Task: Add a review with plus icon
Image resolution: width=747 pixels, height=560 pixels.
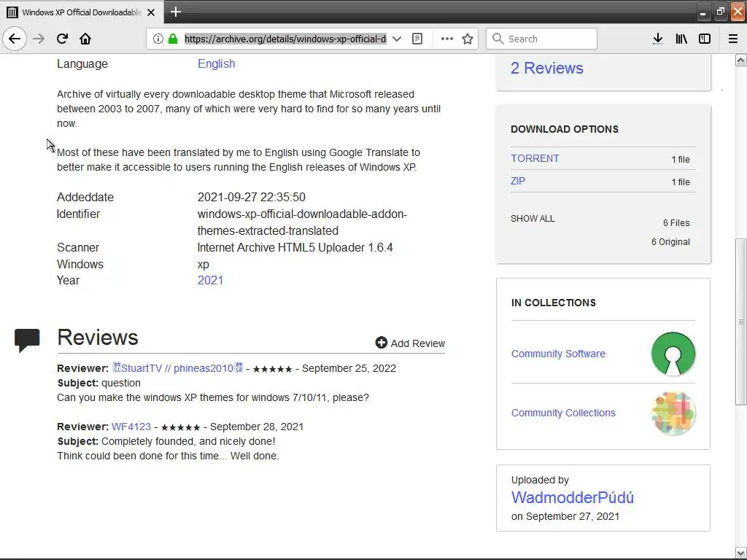Action: click(x=381, y=343)
